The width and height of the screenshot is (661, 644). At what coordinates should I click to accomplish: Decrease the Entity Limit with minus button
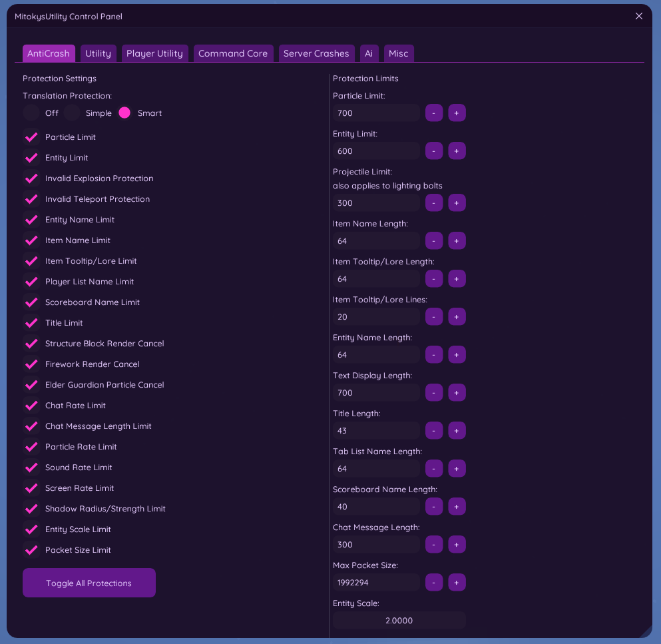click(434, 151)
